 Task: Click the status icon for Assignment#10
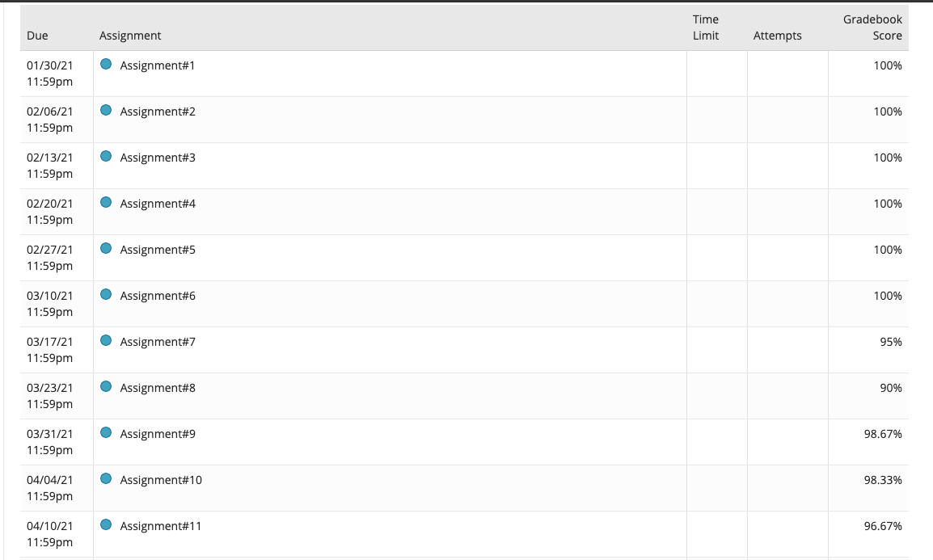106,479
